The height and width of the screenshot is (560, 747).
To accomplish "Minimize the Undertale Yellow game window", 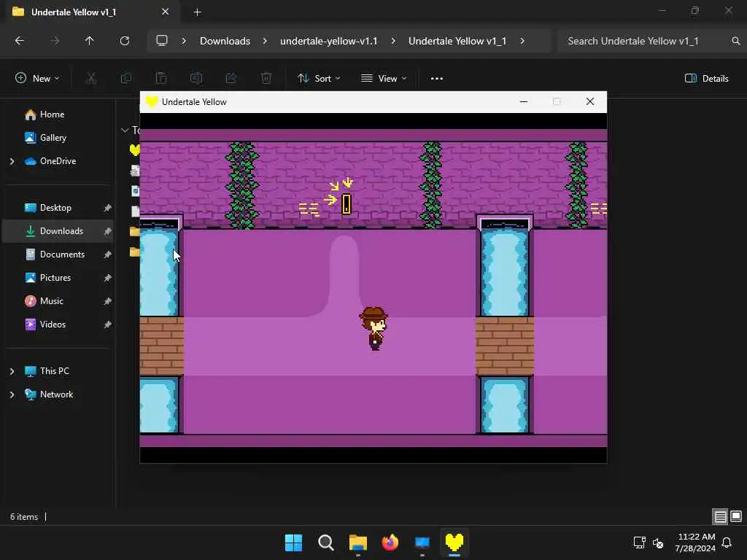I will click(x=524, y=102).
